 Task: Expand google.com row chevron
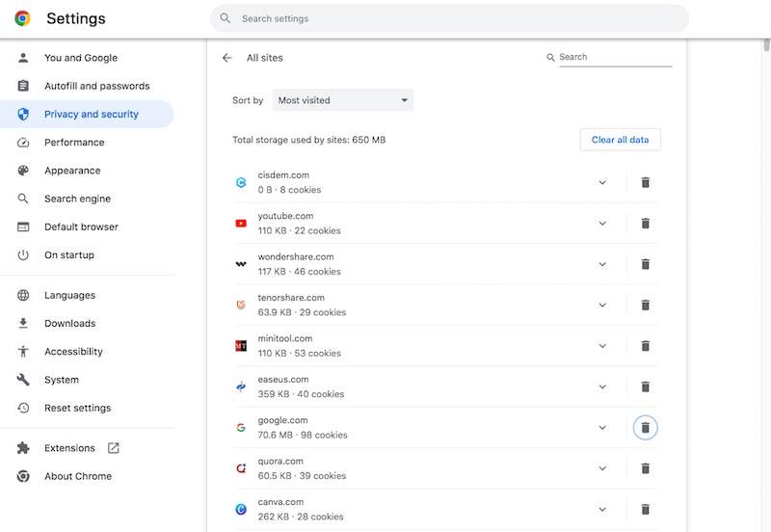coord(602,427)
